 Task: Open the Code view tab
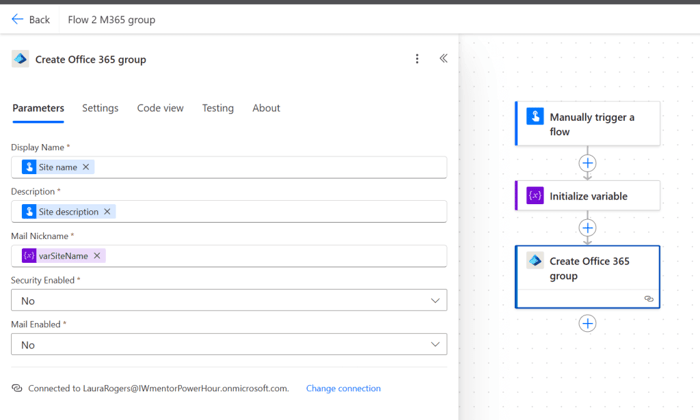(160, 108)
